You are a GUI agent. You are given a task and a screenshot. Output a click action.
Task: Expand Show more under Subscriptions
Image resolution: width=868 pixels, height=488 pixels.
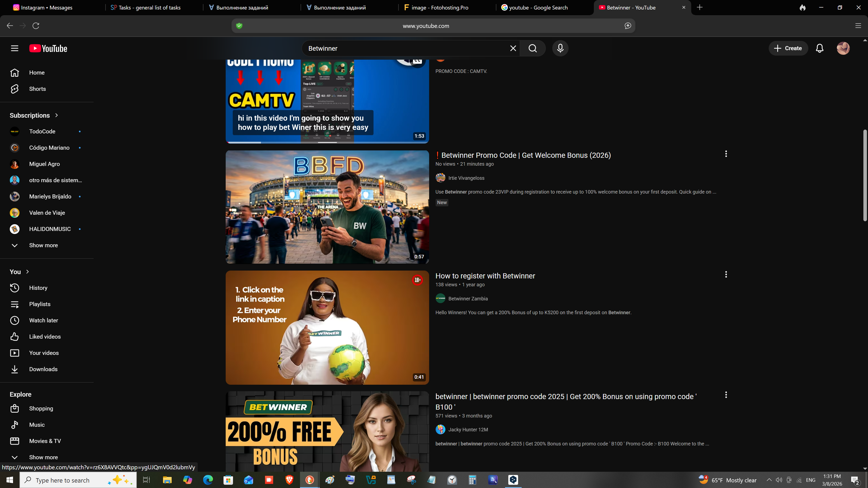43,245
